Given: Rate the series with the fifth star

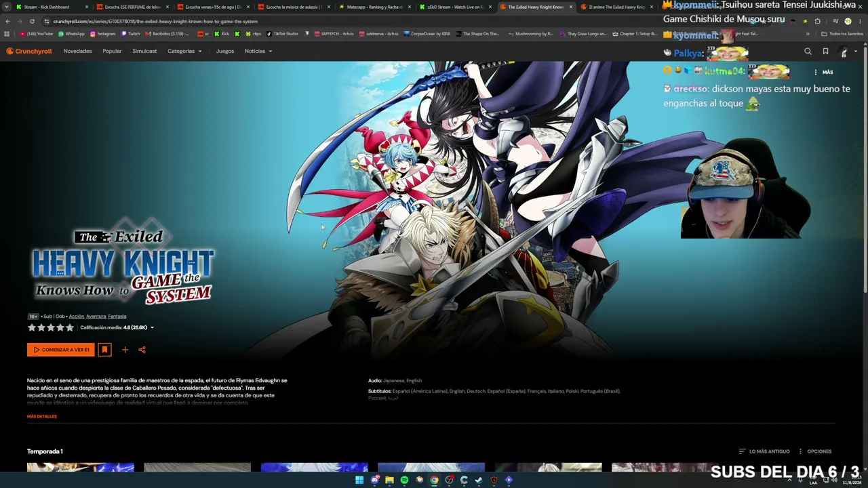Looking at the screenshot, I should [69, 327].
